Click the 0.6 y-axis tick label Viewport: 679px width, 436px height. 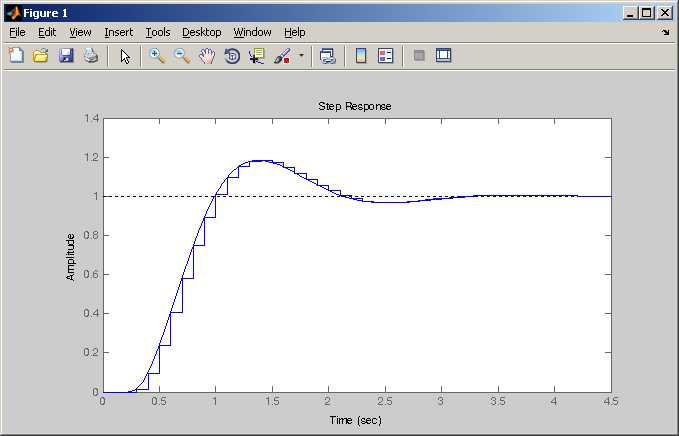point(91,274)
